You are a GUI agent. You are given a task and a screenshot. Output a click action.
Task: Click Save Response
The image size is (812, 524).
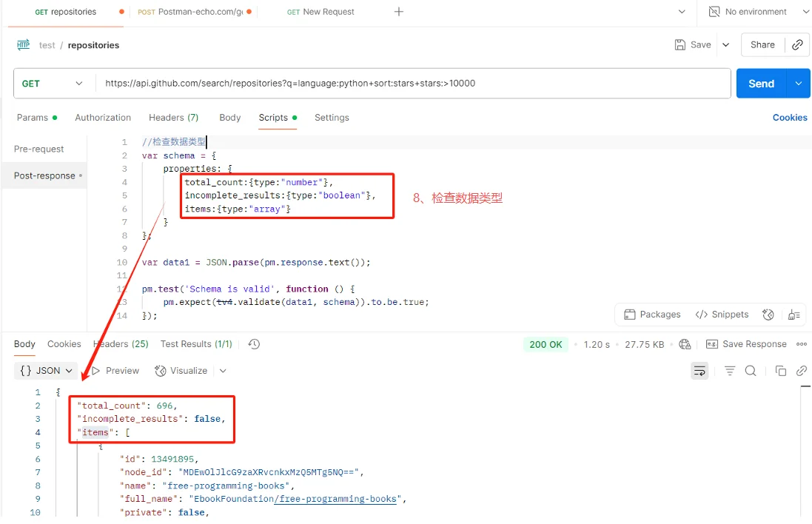pos(746,344)
